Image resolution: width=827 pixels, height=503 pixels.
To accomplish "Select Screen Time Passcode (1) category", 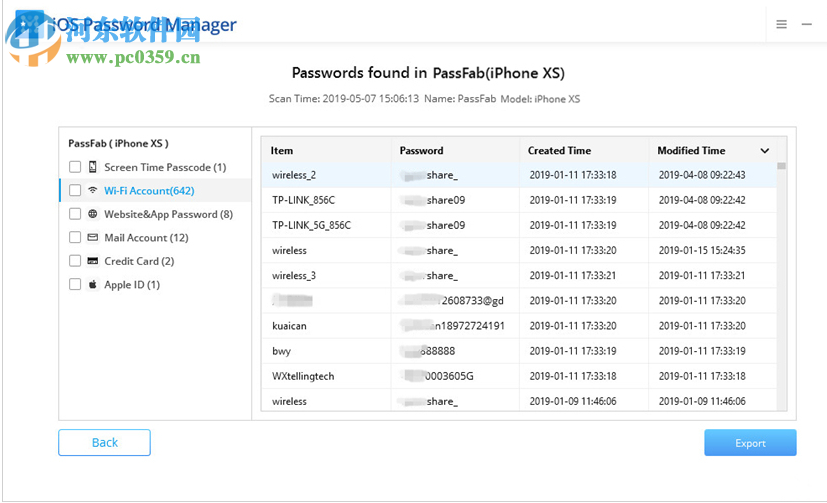I will (x=165, y=167).
